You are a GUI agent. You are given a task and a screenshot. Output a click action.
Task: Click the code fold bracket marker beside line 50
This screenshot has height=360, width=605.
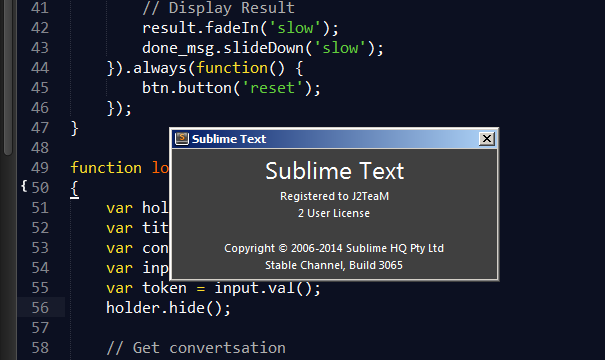click(24, 186)
